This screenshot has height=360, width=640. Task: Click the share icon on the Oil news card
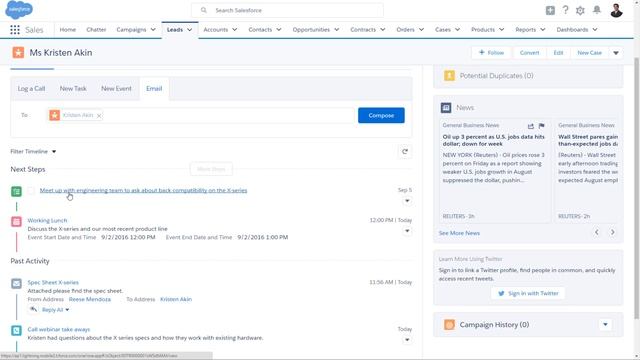(x=531, y=126)
